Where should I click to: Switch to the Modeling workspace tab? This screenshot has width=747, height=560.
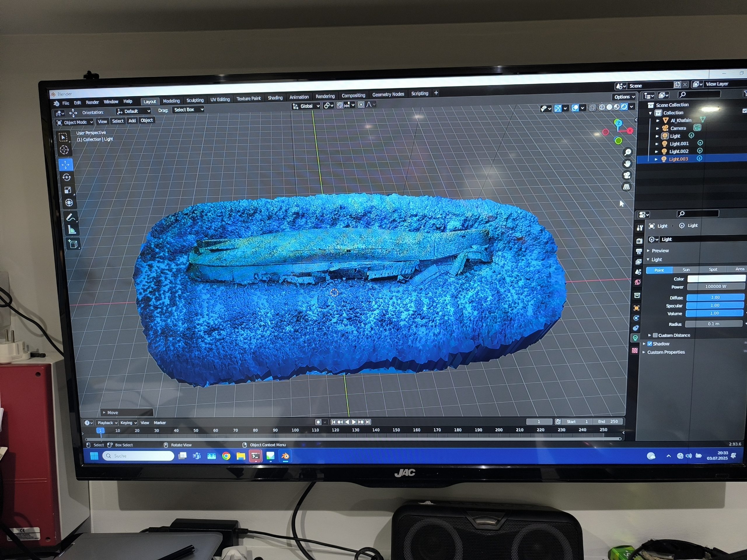(171, 101)
